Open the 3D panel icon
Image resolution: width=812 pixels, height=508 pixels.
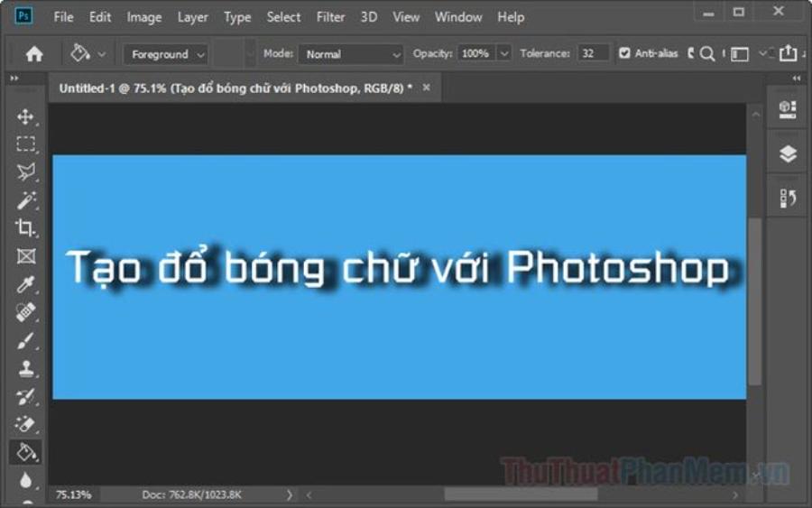point(788,109)
